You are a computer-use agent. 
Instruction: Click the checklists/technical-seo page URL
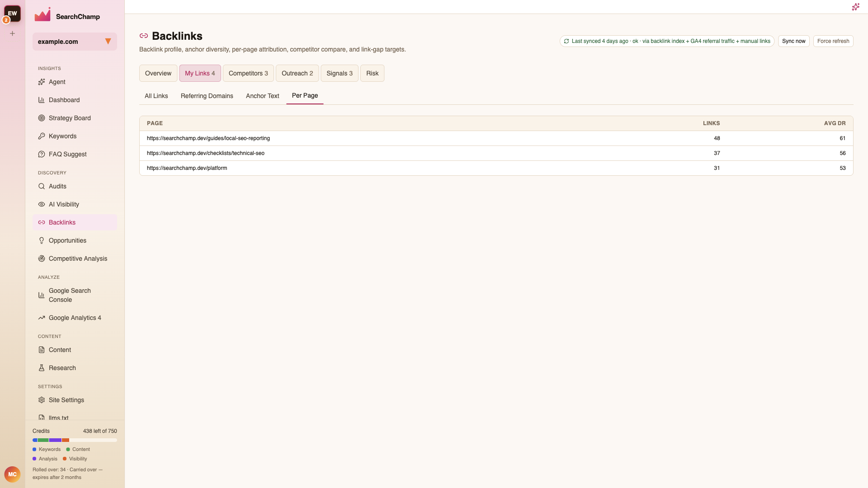point(206,153)
